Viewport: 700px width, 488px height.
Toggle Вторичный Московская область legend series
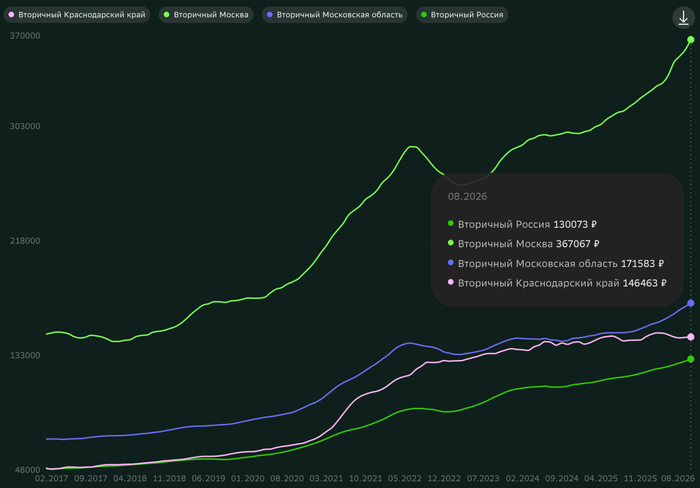[335, 15]
